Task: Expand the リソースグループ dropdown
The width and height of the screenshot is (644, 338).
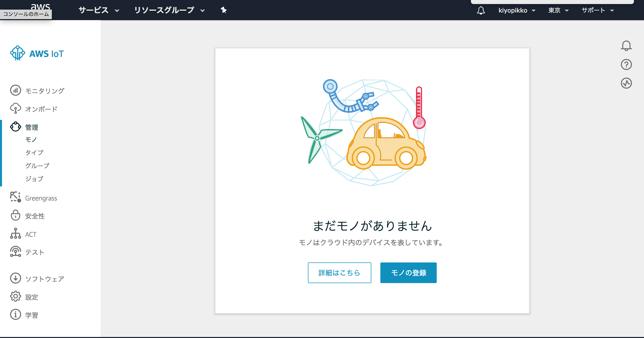Action: 169,10
